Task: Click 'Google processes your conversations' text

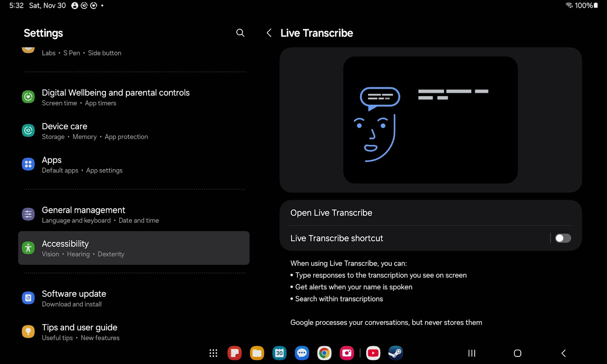Action: (386, 323)
